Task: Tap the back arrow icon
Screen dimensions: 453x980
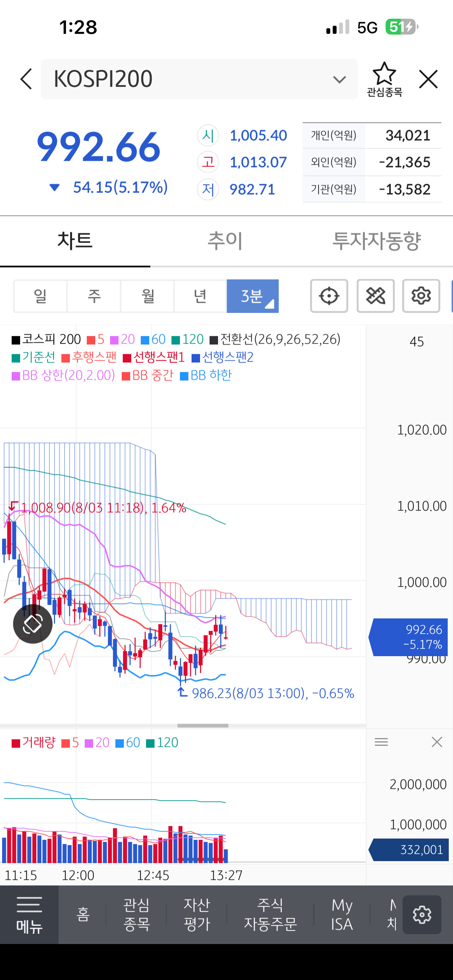Action: tap(26, 79)
